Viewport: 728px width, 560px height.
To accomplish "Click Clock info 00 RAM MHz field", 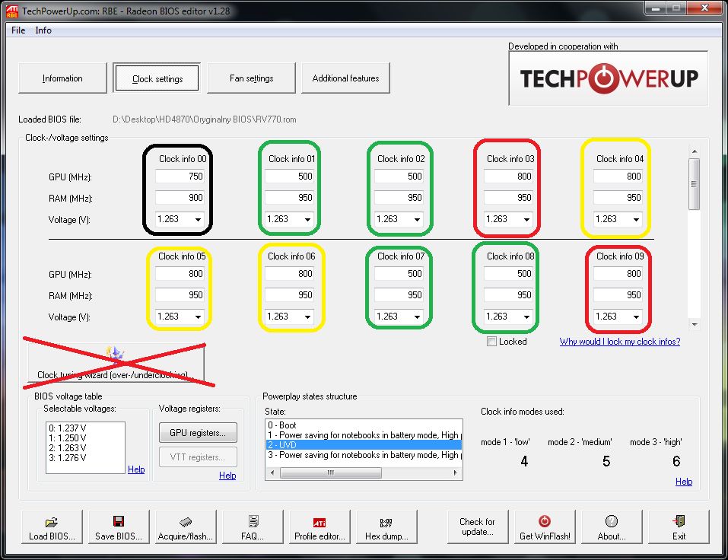I will coord(180,198).
